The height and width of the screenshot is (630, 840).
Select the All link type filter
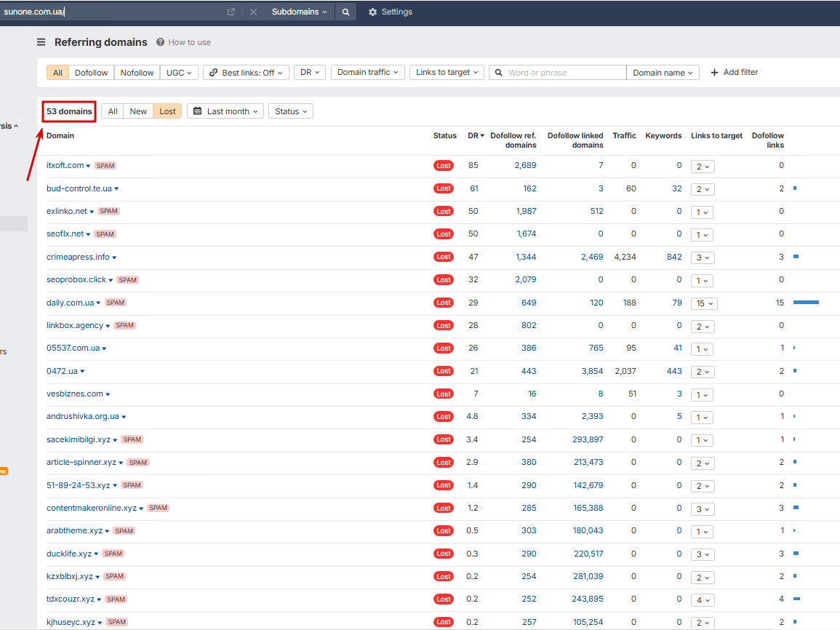pyautogui.click(x=58, y=72)
